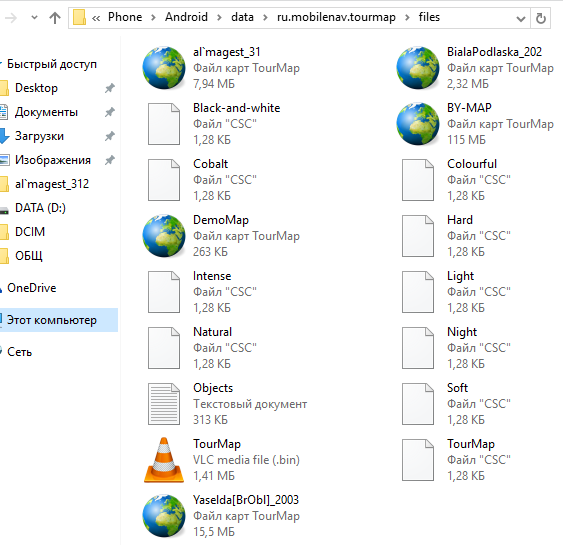Select the Natural CSC file icon
This screenshot has height=545, width=563.
point(164,348)
